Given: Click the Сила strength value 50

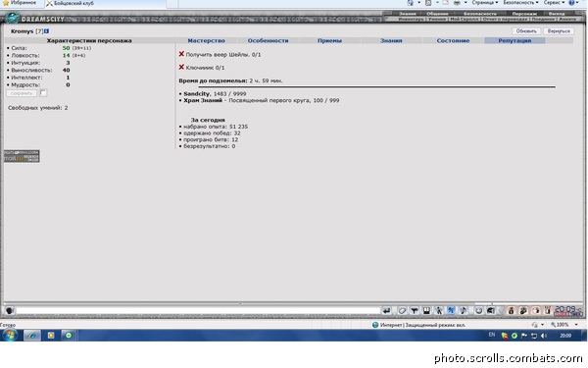Looking at the screenshot, I should (66, 48).
